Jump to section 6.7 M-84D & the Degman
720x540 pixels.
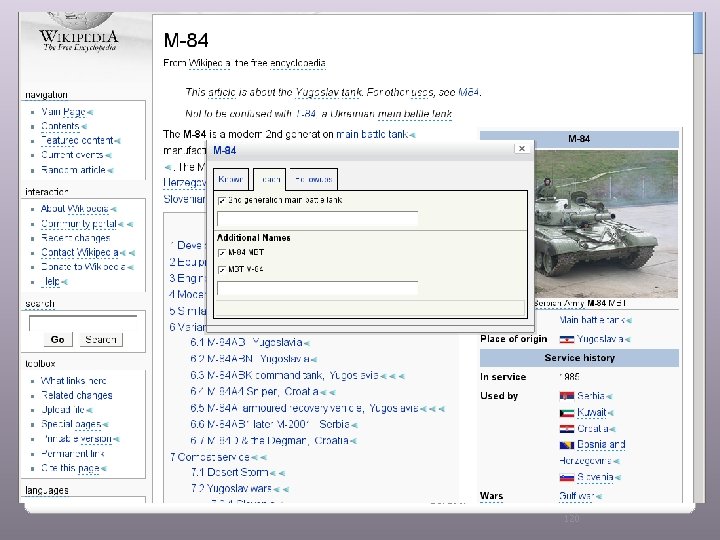(x=269, y=441)
